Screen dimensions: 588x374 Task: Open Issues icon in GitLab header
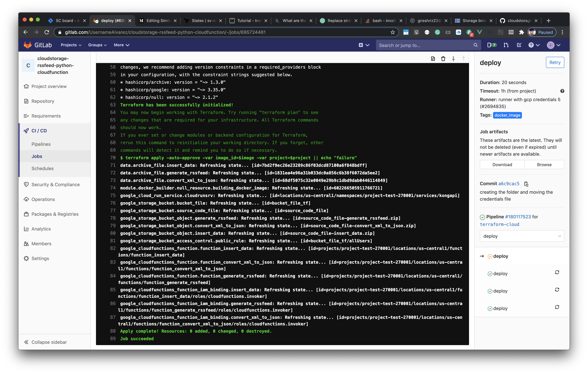coord(492,45)
